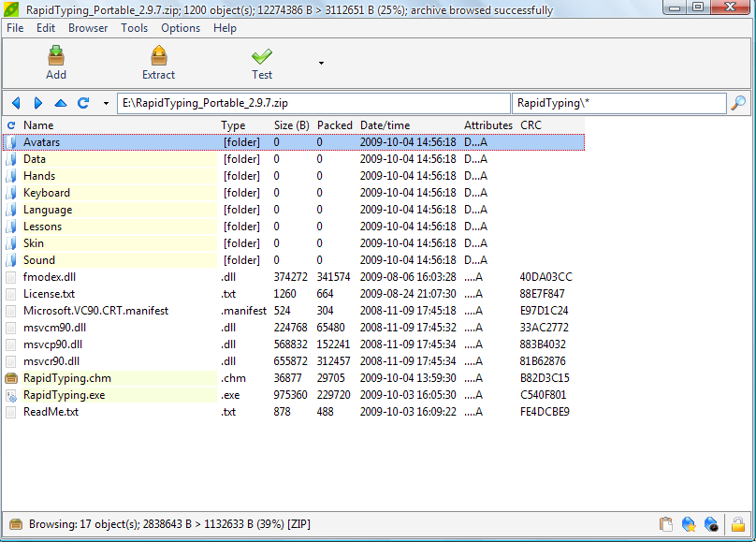Click the Data folder icon
This screenshot has height=542, width=756.
11,159
